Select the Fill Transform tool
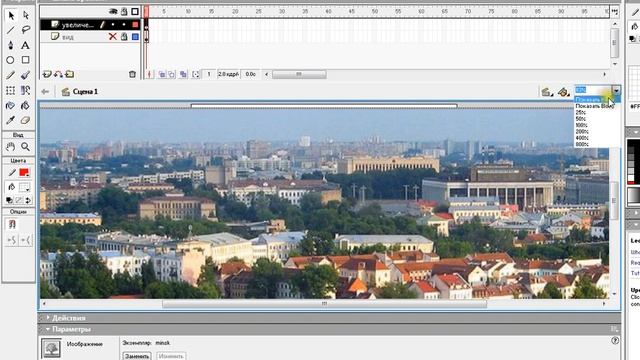 pos(25,90)
